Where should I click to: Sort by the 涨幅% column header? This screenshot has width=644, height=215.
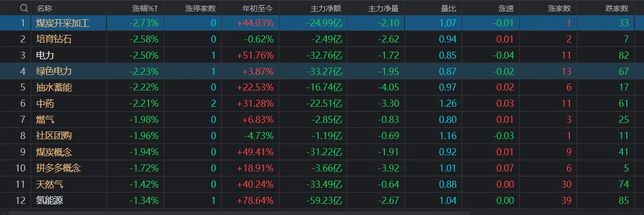(x=144, y=8)
